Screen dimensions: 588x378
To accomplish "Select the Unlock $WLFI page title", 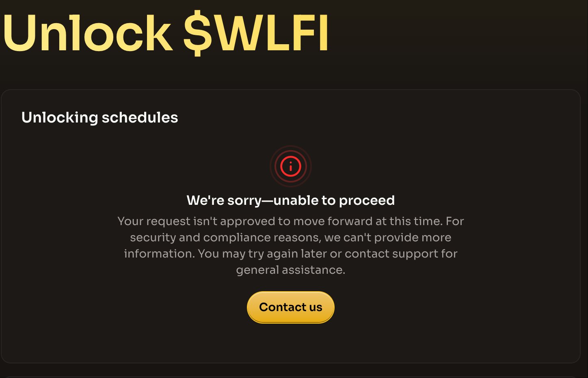I will [166, 34].
